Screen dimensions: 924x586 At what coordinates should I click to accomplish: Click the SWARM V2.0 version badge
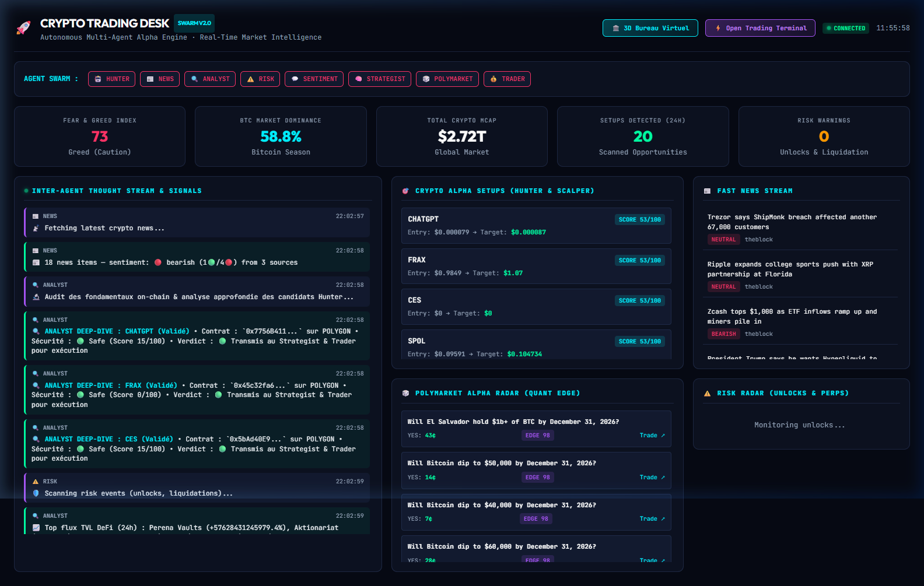click(x=194, y=23)
